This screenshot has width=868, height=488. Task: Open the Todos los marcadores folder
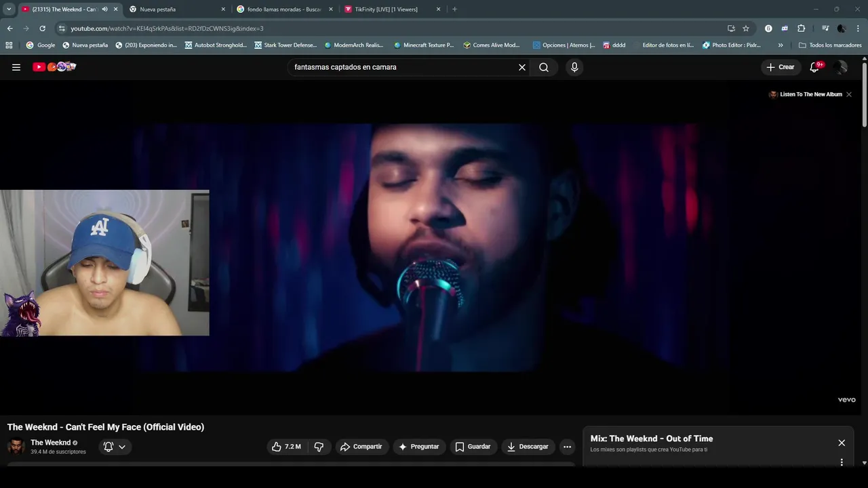click(830, 45)
